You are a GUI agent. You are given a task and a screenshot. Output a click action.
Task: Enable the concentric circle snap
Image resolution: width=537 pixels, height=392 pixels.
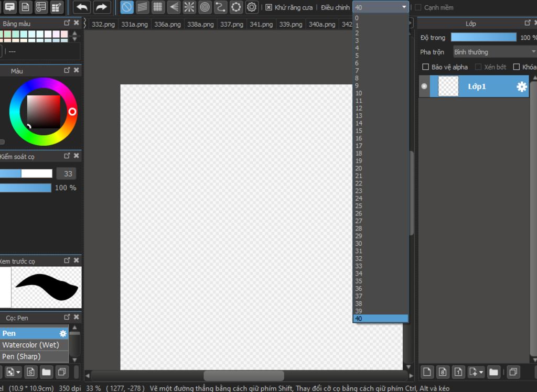click(x=205, y=7)
